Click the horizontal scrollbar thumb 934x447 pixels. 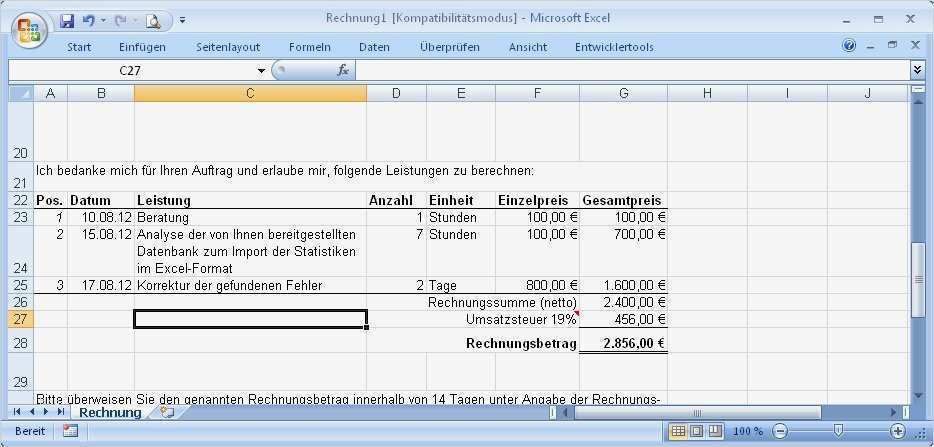coord(697,412)
